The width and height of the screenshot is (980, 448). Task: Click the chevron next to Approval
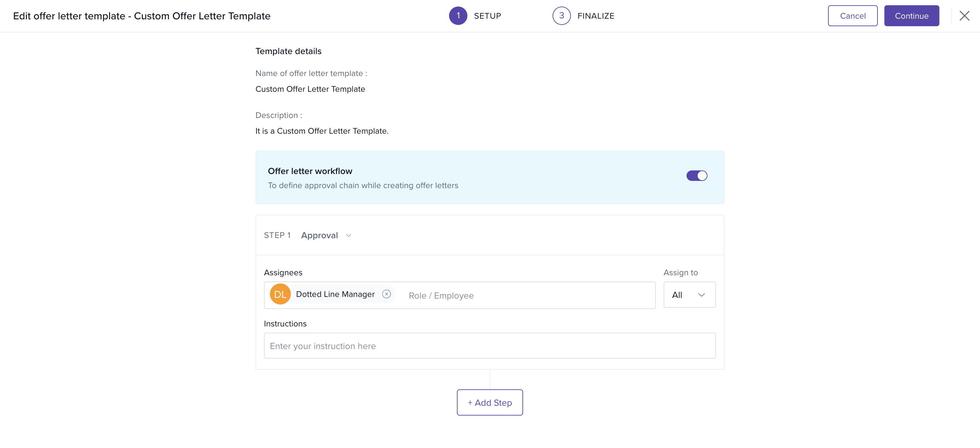click(x=349, y=236)
